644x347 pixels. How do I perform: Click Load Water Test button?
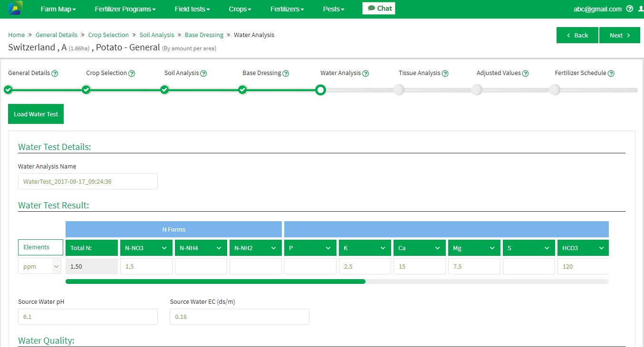[x=36, y=114]
